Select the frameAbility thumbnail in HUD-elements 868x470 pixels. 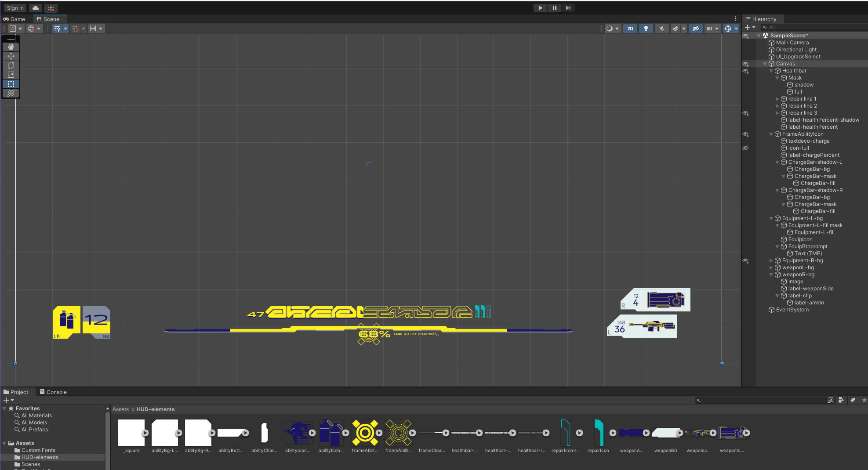[x=366, y=433]
